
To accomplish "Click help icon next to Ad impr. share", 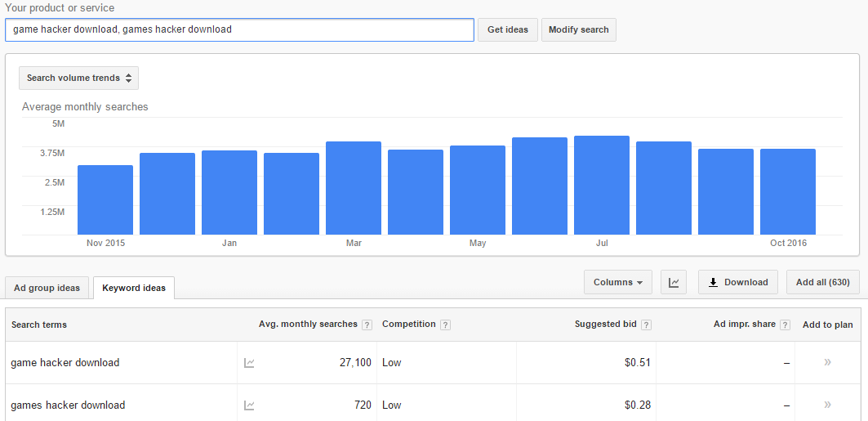I will 785,325.
